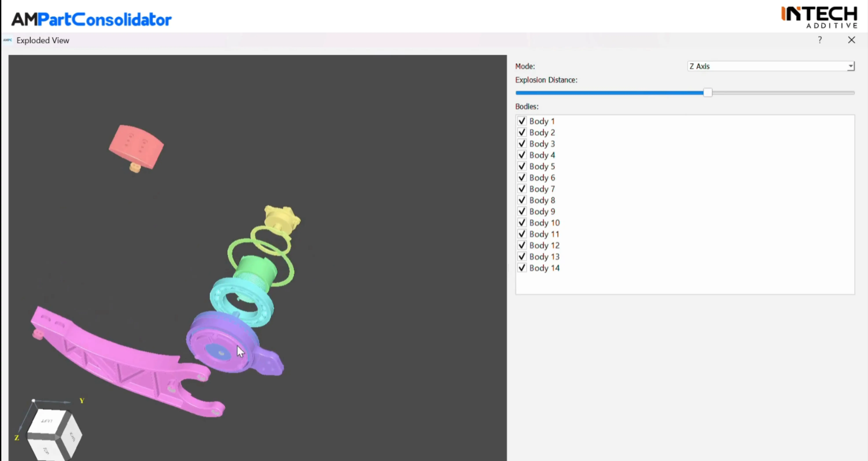Disable the Body 3 checkbox
The width and height of the screenshot is (868, 461).
tap(522, 143)
